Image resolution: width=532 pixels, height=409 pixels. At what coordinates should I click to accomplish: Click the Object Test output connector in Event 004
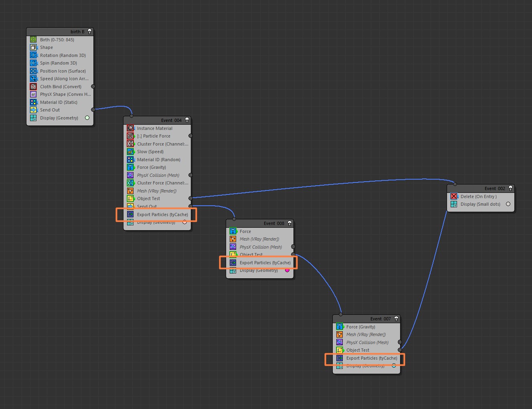tap(190, 198)
